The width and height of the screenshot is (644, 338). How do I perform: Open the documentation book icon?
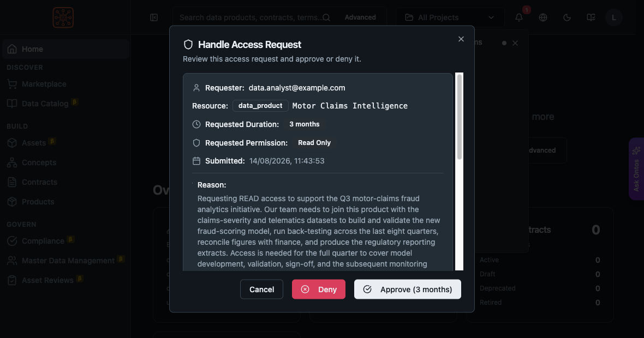[x=591, y=17]
